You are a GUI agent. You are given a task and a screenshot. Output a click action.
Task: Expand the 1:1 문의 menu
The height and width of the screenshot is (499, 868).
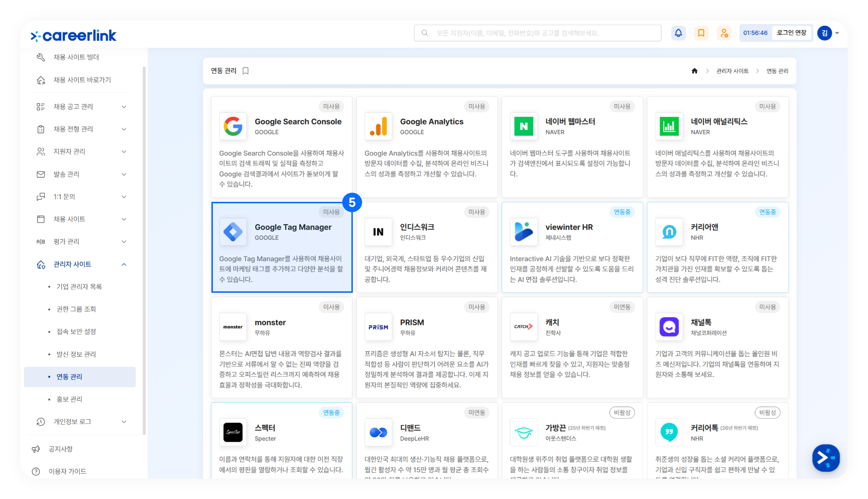(x=82, y=196)
